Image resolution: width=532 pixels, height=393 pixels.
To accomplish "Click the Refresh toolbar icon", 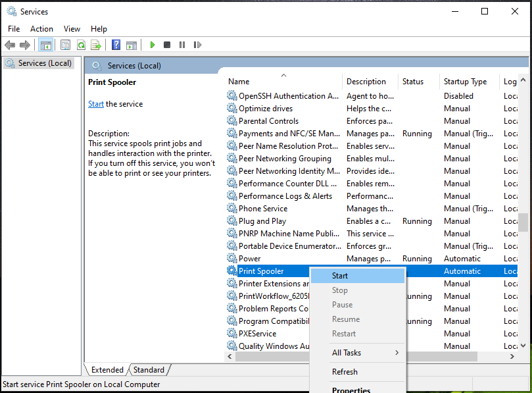I will coord(81,45).
